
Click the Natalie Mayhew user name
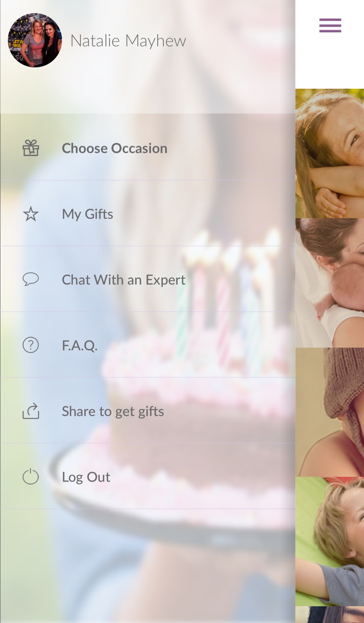[x=128, y=41]
